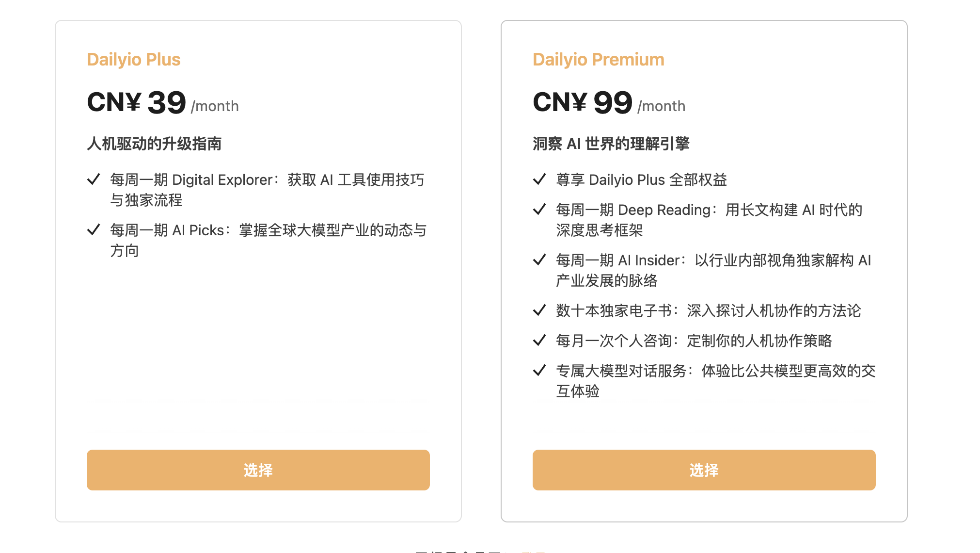Viewport: 980px width, 553px height.
Task: Click checkmark beside Digital Explorer feature
Action: pos(94,179)
